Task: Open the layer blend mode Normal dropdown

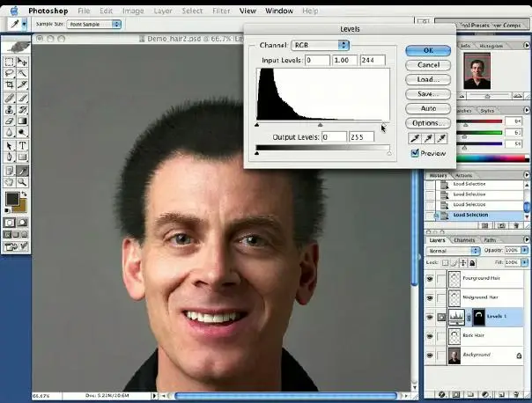Action: (x=454, y=251)
